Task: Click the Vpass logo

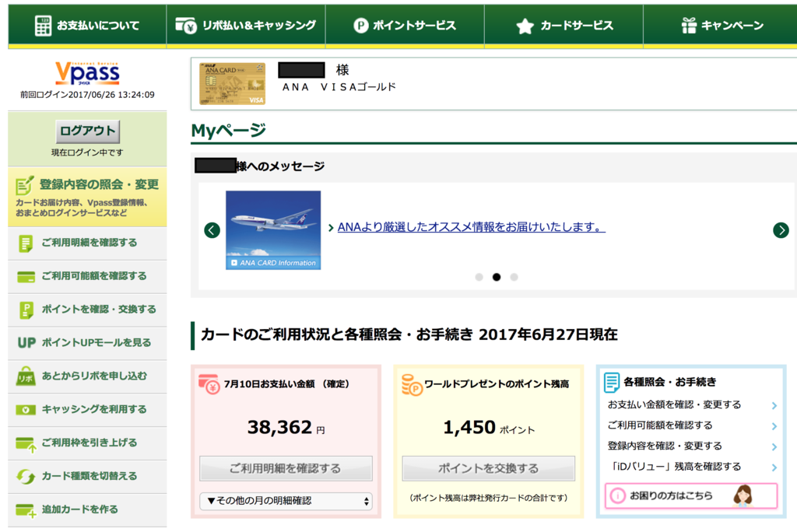Action: pos(87,74)
